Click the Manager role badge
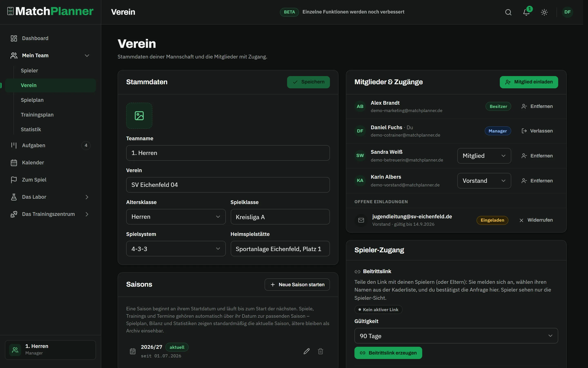 [498, 131]
